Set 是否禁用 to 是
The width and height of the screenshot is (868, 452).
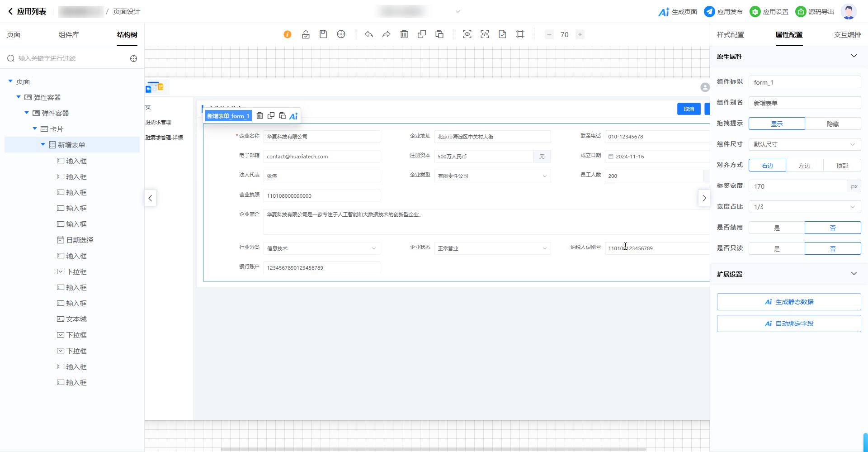(776, 228)
